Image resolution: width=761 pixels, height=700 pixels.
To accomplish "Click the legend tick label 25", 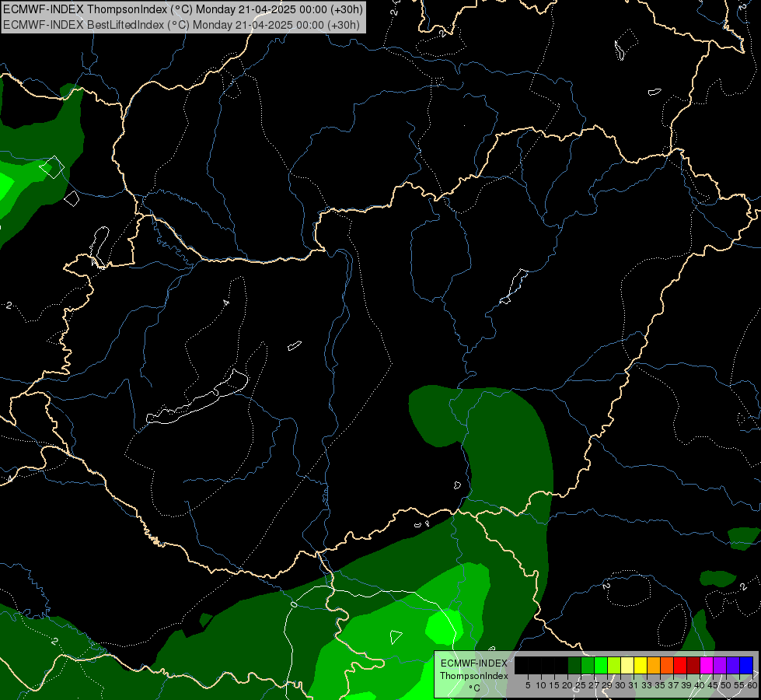I will tap(581, 685).
